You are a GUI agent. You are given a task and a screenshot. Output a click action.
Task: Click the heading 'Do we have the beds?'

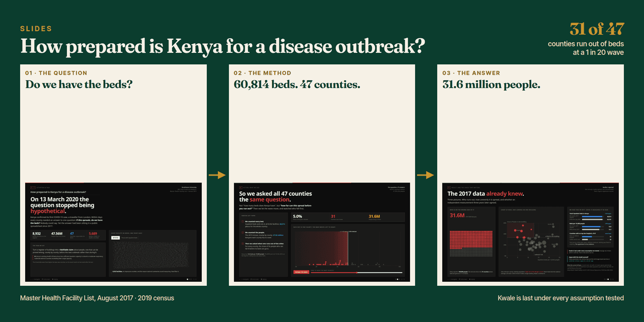pyautogui.click(x=79, y=85)
